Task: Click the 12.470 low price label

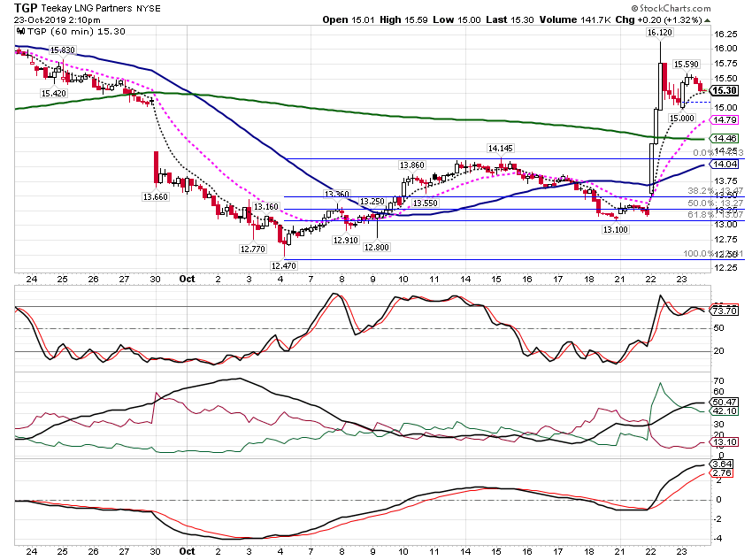Action: pos(283,265)
